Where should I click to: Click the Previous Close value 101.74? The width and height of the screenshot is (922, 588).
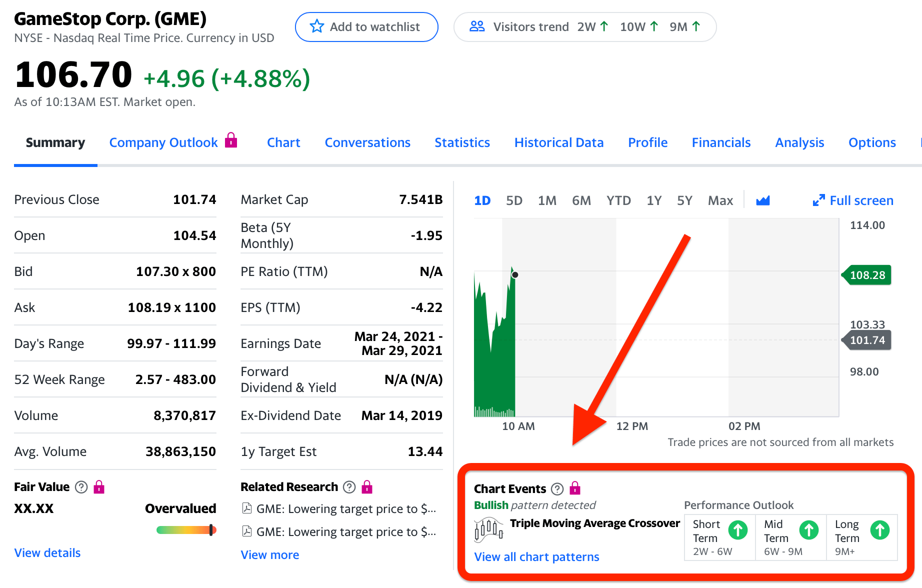click(194, 200)
